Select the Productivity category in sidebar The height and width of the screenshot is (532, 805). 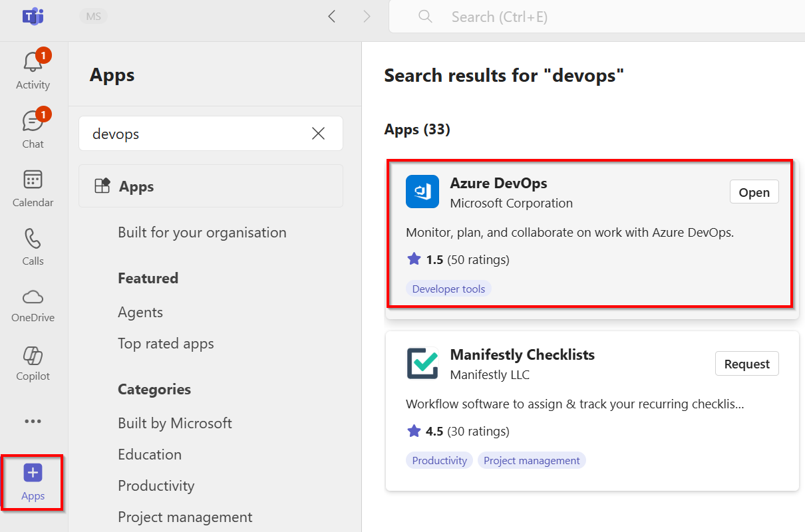[x=156, y=485]
